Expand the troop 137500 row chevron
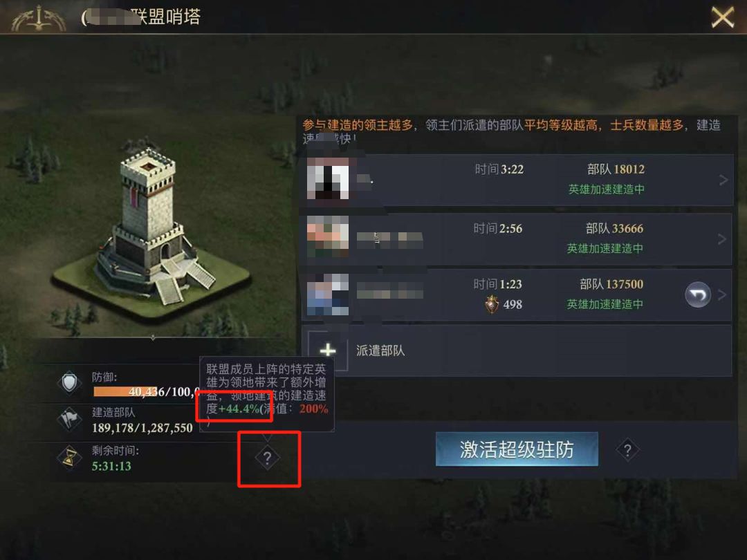Screen dimensions: 747x560 pyautogui.click(x=722, y=295)
